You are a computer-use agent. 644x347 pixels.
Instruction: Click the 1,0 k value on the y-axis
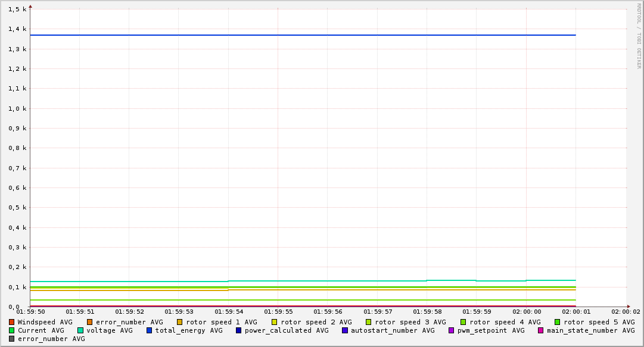(17, 108)
